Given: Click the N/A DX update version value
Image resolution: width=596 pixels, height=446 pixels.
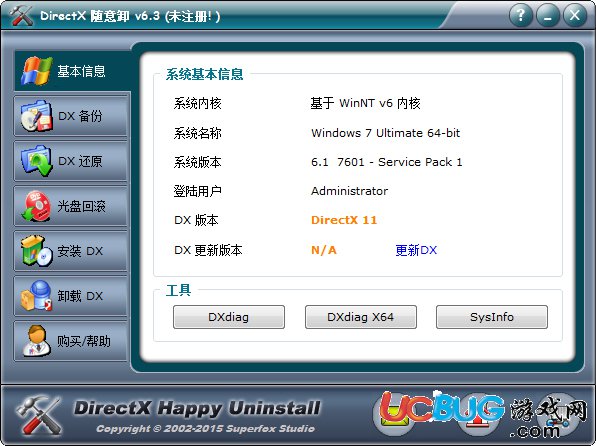Looking at the screenshot, I should pyautogui.click(x=324, y=250).
